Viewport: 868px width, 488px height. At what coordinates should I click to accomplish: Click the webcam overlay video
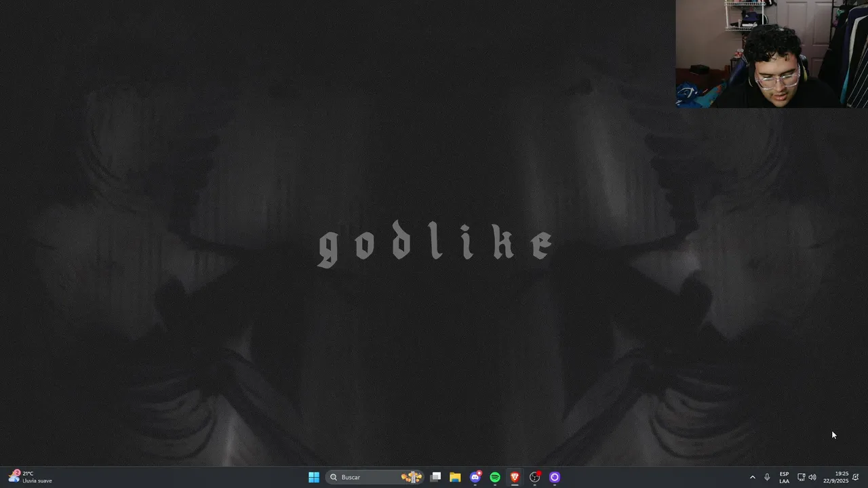point(772,54)
